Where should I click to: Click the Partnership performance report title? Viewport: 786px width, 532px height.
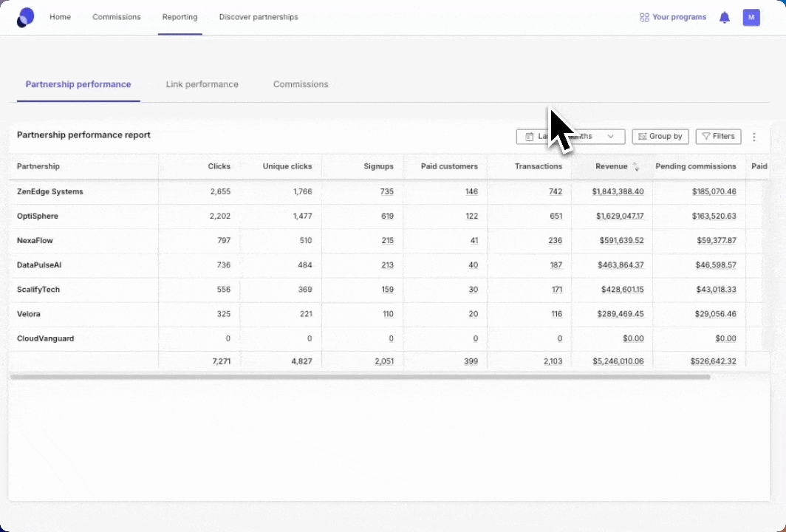[83, 135]
